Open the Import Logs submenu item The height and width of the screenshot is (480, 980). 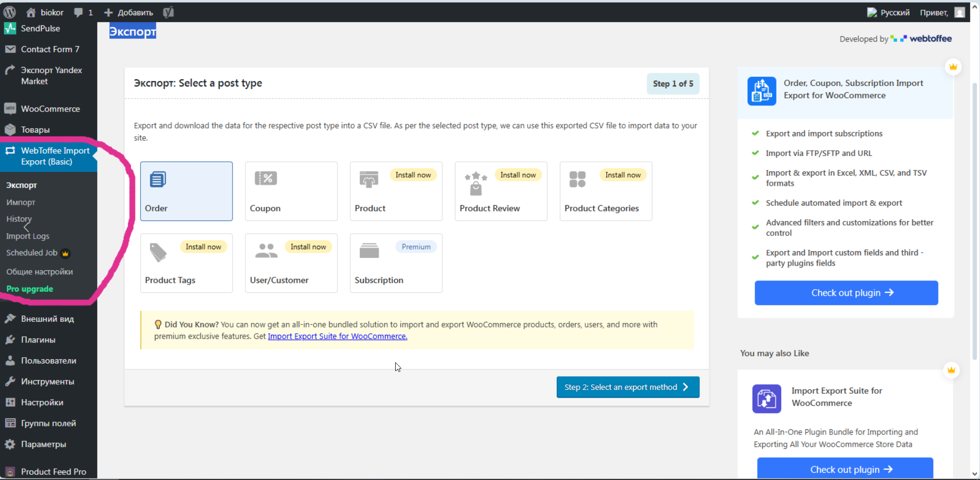tap(28, 236)
